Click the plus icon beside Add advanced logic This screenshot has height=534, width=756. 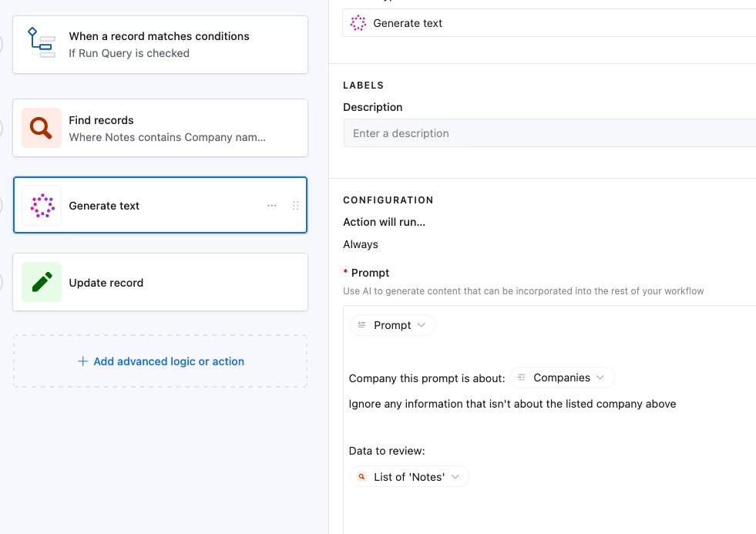pyautogui.click(x=82, y=361)
